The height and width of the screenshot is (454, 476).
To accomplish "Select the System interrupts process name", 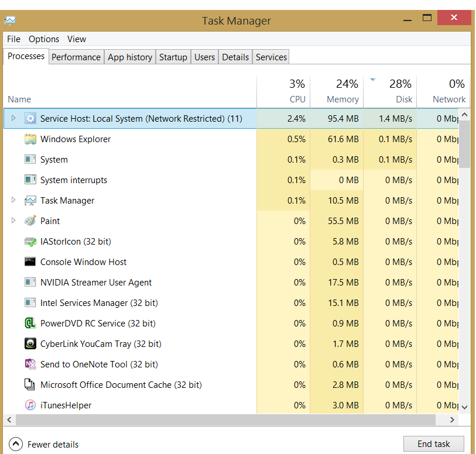I will pos(74,180).
